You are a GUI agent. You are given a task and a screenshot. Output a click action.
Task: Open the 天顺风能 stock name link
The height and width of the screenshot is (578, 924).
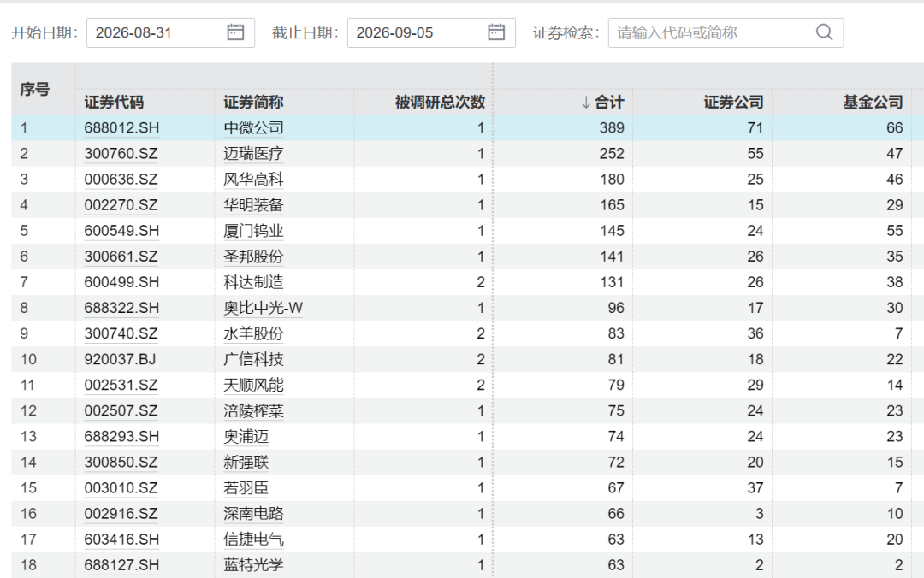tap(253, 386)
